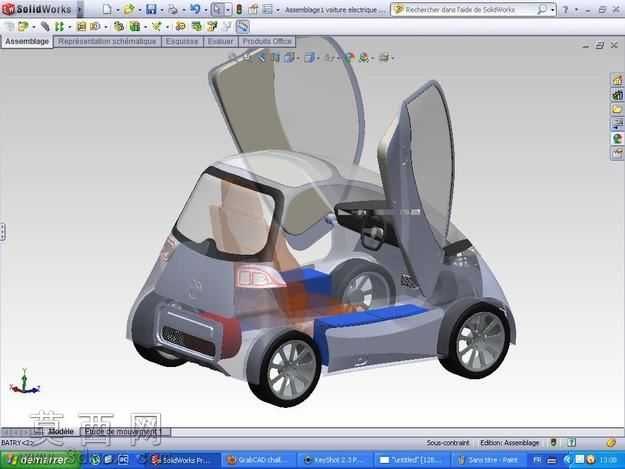Click the magnifier search icon
This screenshot has height=469, width=625.
[542, 10]
